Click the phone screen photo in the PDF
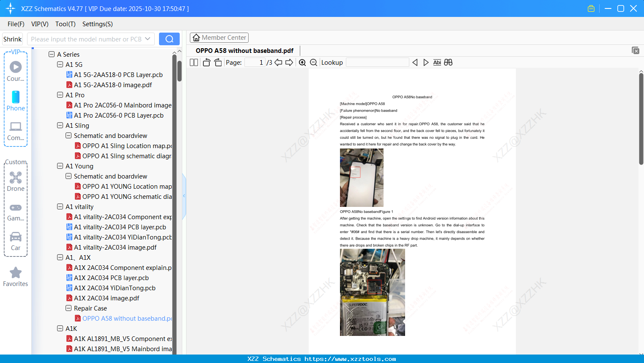This screenshot has height=363, width=644. coord(362,178)
